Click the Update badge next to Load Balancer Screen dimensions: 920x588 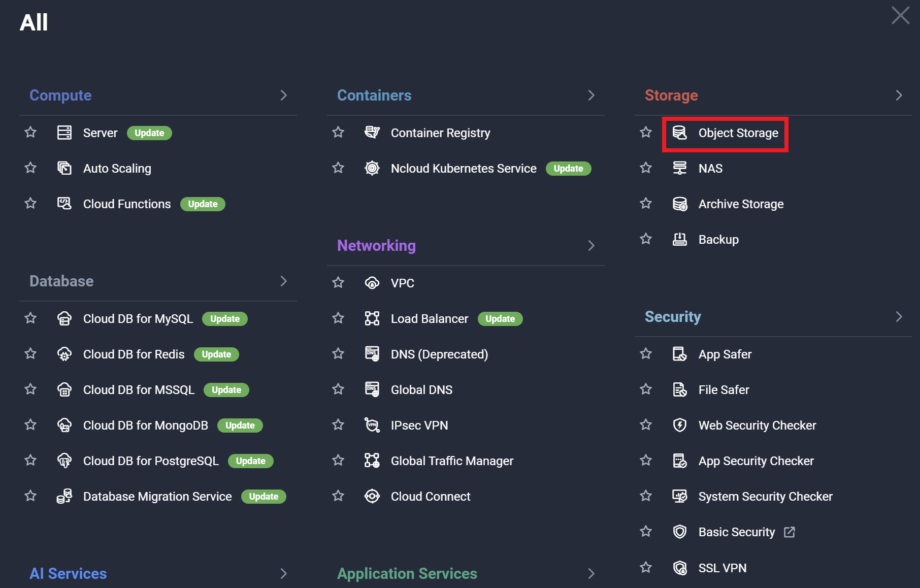500,319
